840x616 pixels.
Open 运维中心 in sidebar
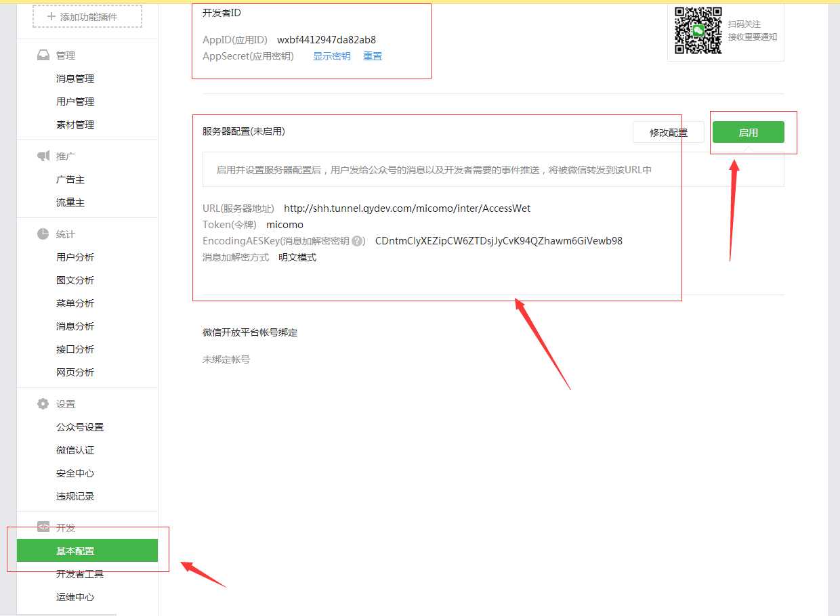coord(75,597)
